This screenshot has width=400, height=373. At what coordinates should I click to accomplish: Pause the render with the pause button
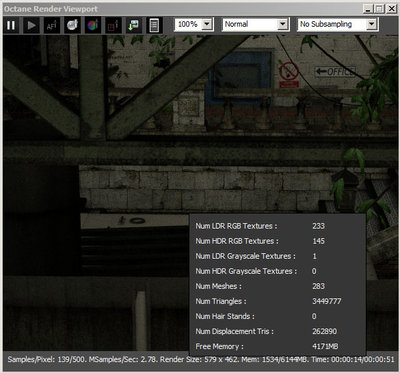pyautogui.click(x=11, y=25)
